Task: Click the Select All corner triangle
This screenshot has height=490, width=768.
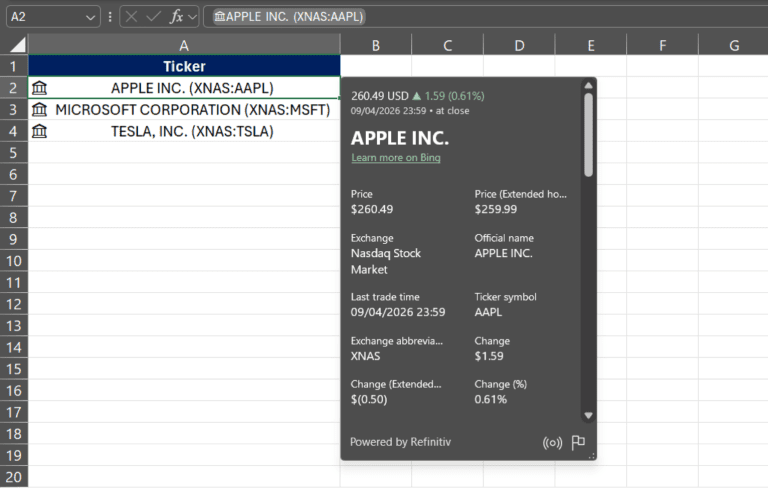Action: coord(18,45)
